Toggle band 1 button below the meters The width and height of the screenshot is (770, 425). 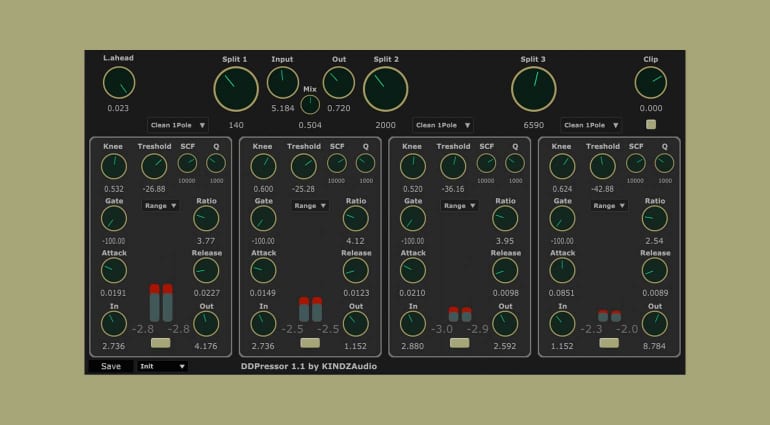[x=161, y=342]
